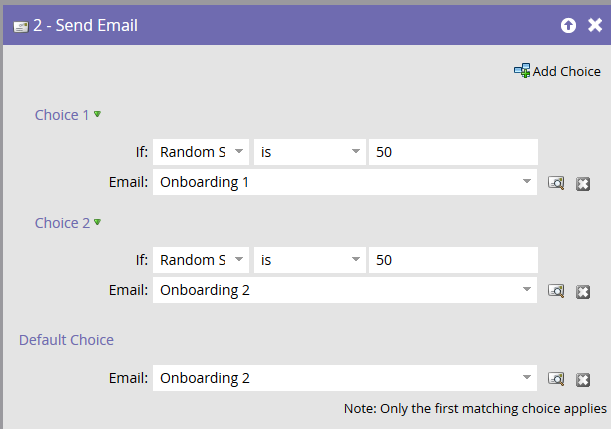
Task: Open the Choice 1 green arrow menu
Action: [97, 114]
